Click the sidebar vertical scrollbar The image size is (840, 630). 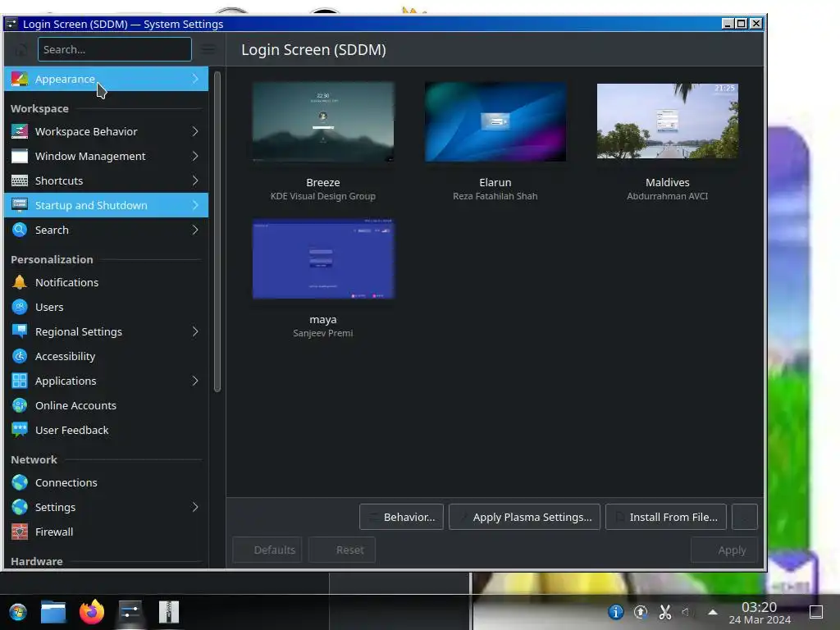tap(217, 232)
